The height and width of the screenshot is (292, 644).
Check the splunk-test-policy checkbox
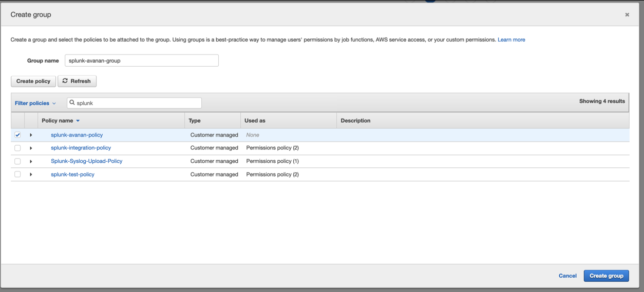point(17,174)
